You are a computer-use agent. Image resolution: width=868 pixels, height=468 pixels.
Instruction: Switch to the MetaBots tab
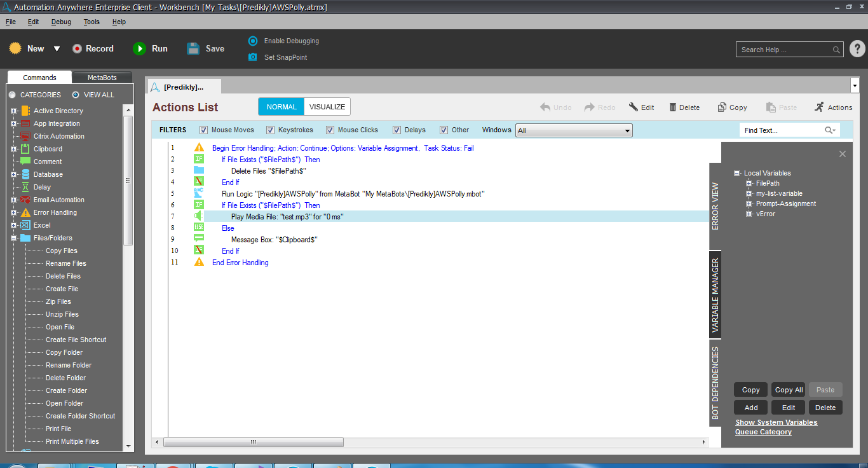tap(102, 78)
